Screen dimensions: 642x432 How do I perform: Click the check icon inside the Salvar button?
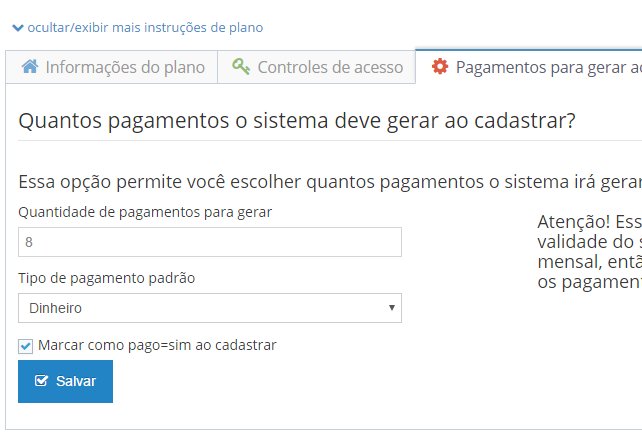(41, 381)
